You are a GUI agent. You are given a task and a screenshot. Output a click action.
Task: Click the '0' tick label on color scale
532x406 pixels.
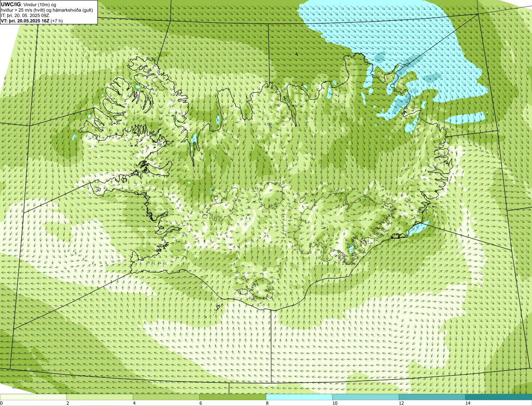[x=1, y=403]
